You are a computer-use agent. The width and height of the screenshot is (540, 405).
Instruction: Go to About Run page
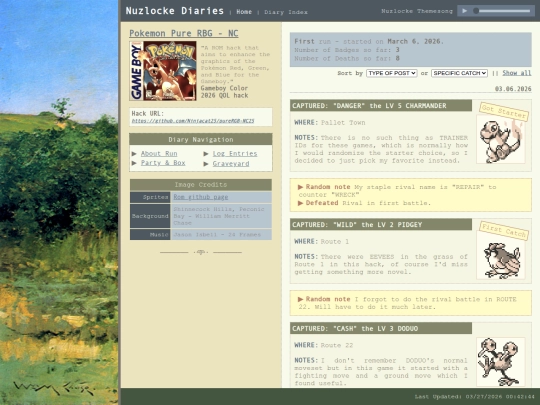click(x=159, y=154)
